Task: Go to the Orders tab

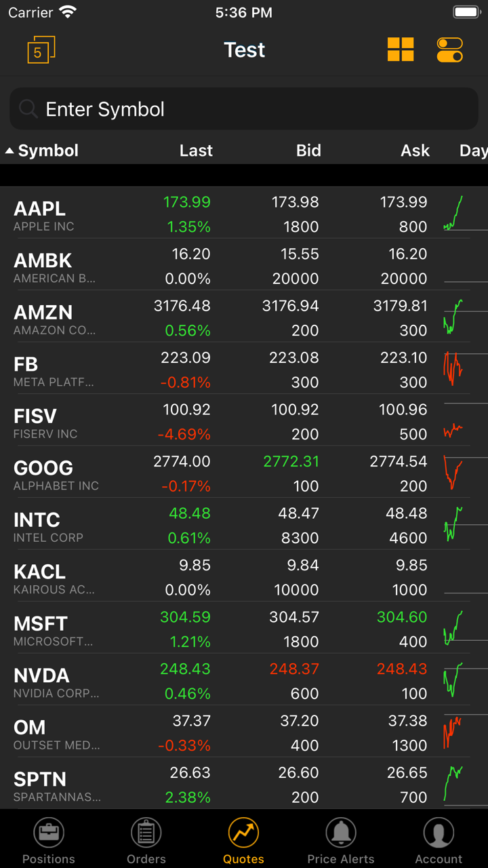Action: (146, 841)
